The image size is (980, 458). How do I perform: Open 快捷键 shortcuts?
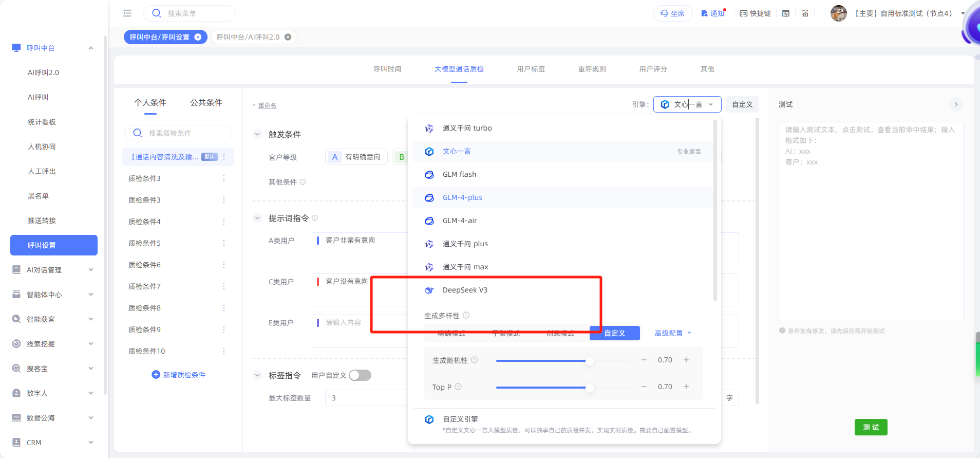pyautogui.click(x=755, y=13)
